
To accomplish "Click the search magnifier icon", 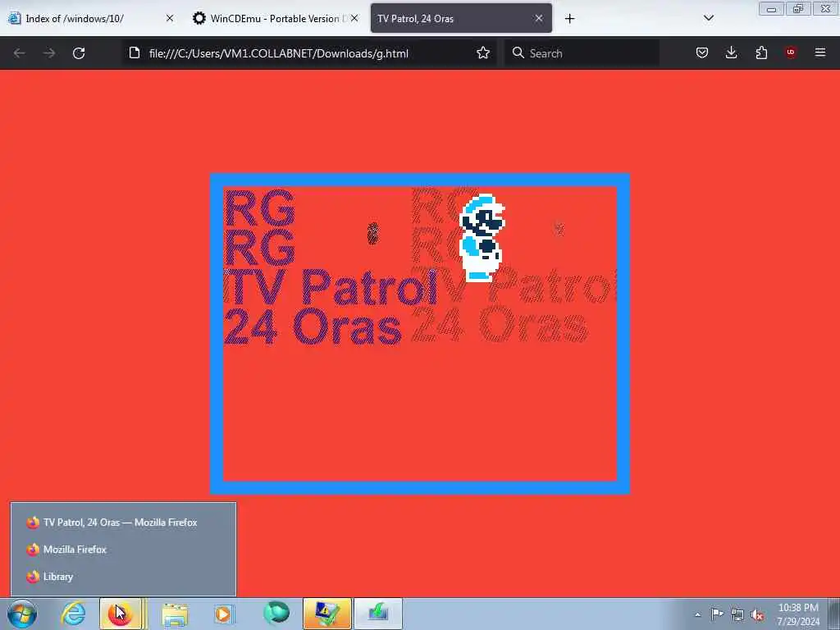I will [518, 53].
